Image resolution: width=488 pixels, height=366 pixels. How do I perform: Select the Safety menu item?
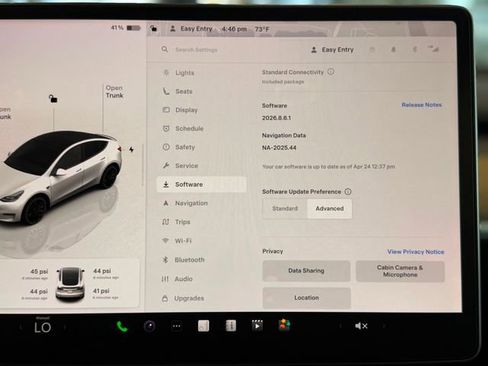pos(201,147)
